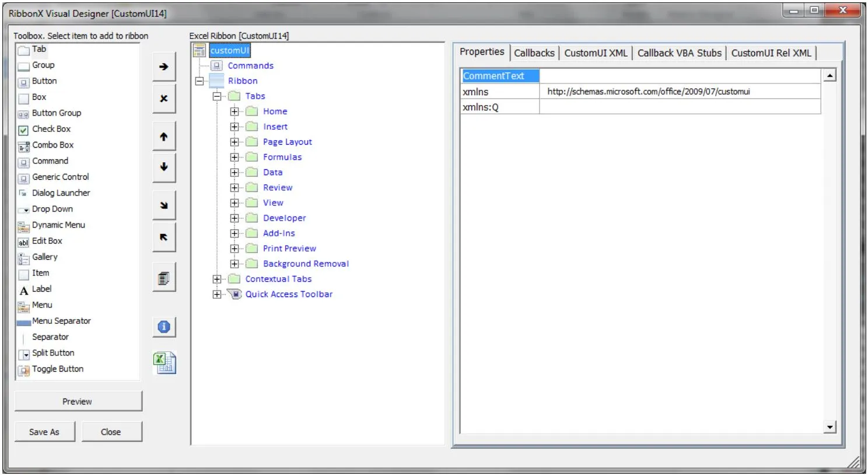The width and height of the screenshot is (868, 475).
Task: Select the Group item in the Toolbox
Action: tap(43, 65)
